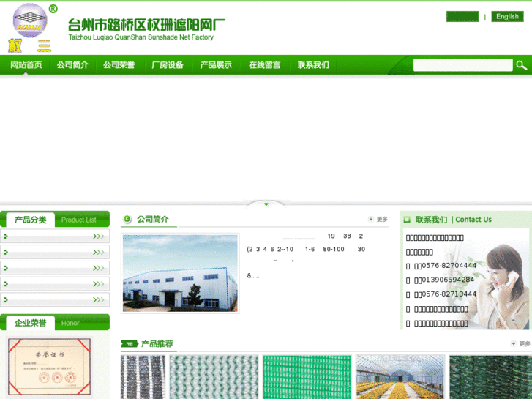Expand the fifth product category row
The height and width of the screenshot is (399, 532).
(55, 299)
